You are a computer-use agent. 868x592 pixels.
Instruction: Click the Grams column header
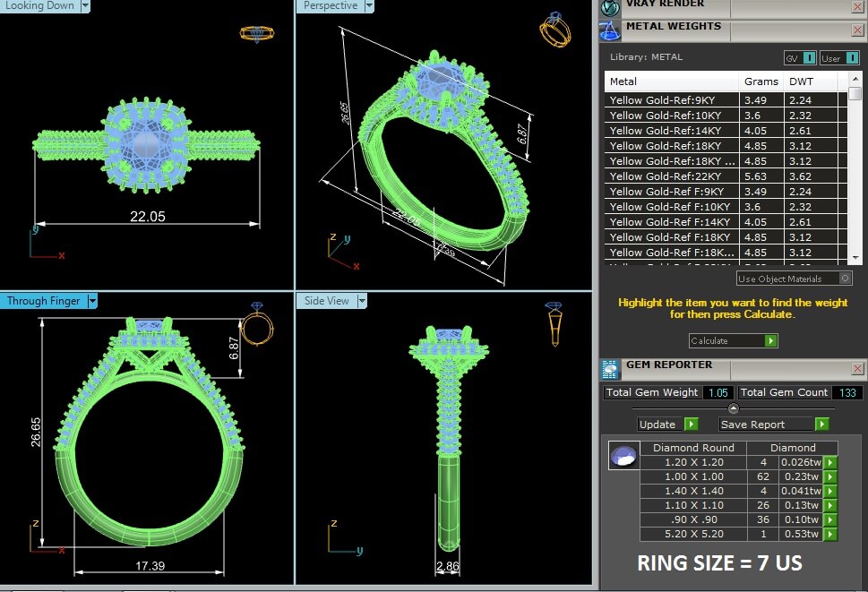point(761,82)
